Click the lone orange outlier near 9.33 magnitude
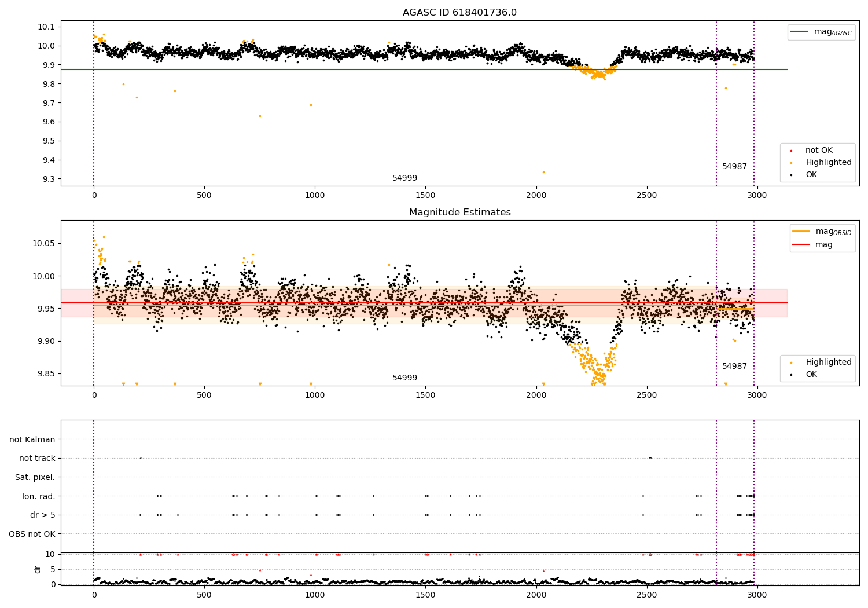 tap(543, 172)
